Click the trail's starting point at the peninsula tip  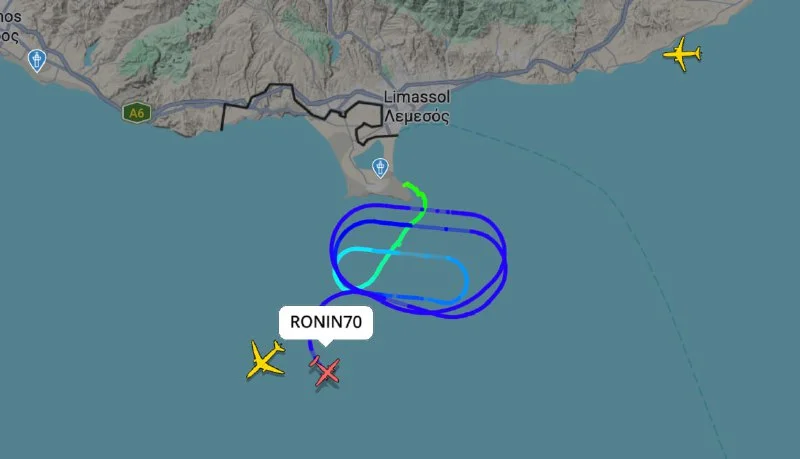406,184
